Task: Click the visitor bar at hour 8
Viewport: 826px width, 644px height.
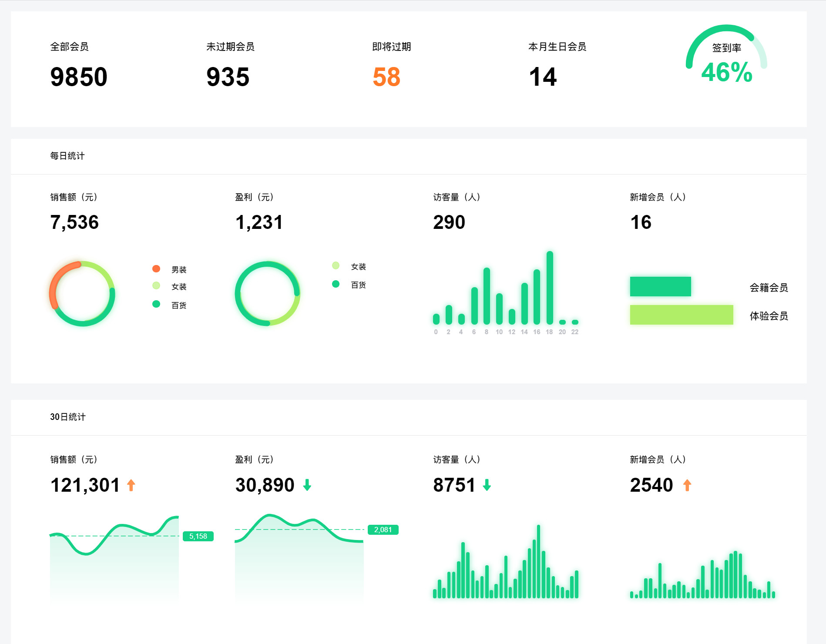Action: [x=487, y=296]
